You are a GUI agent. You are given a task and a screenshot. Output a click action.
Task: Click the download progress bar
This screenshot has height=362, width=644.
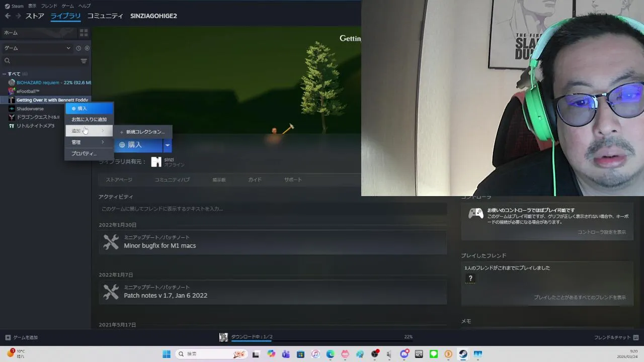(321, 341)
